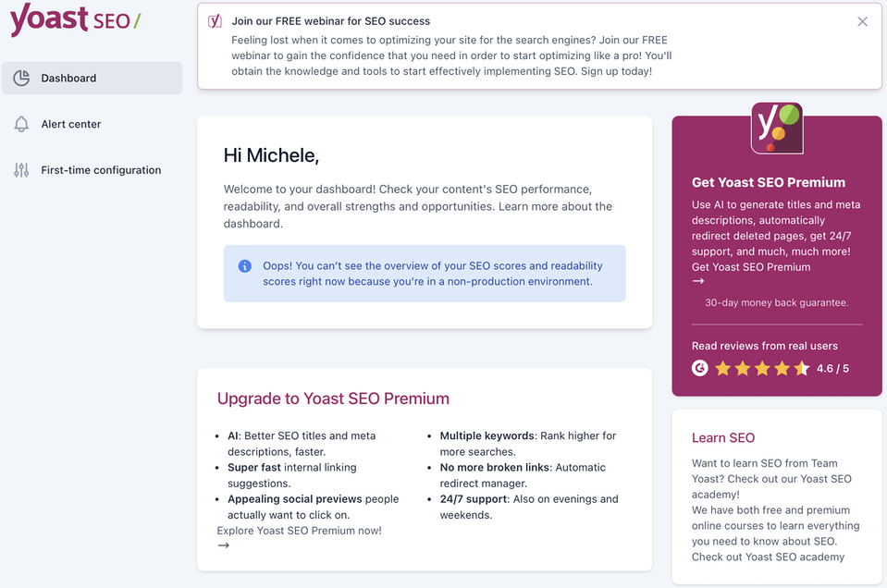
Task: Click the 24/7 support feature bullet
Action: pos(529,508)
